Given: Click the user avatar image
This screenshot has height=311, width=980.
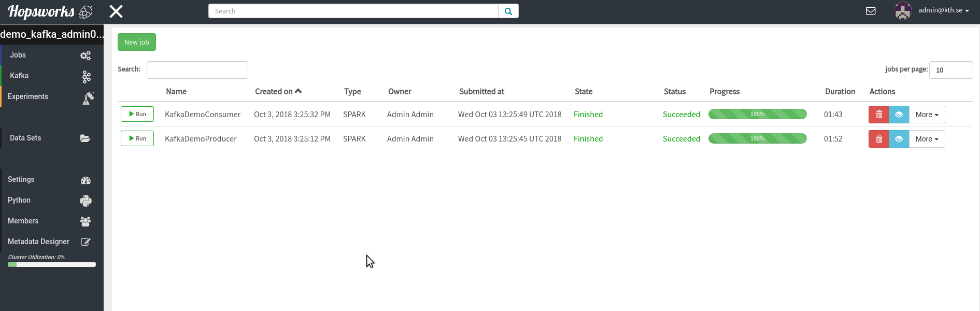Looking at the screenshot, I should point(903,11).
